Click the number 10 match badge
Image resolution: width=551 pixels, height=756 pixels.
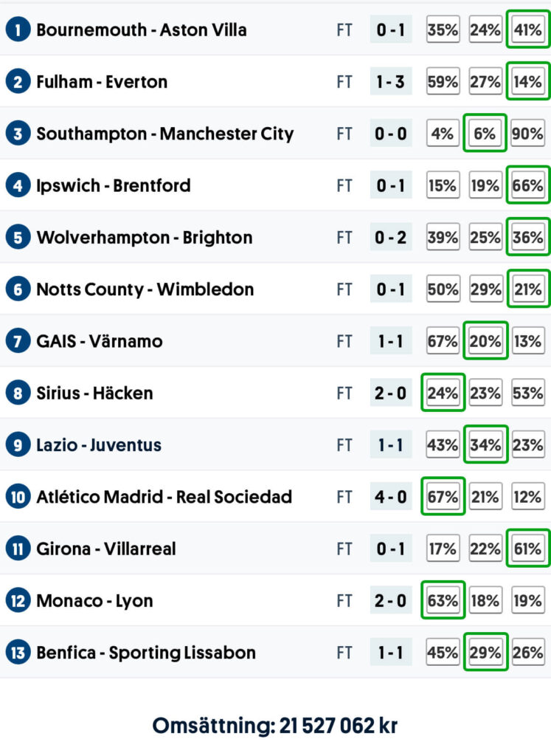coord(17,497)
